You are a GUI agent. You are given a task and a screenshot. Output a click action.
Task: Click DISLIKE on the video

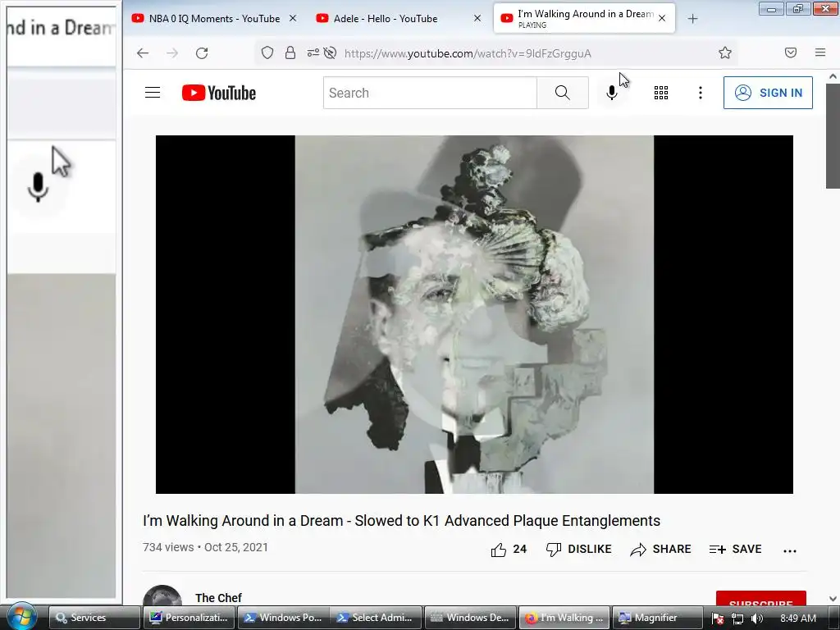click(578, 549)
